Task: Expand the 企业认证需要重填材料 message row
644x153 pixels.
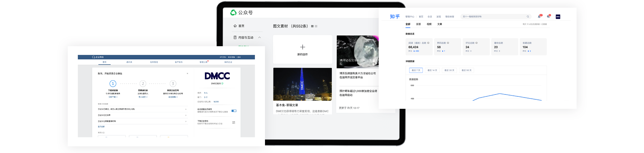Action: [143, 121]
